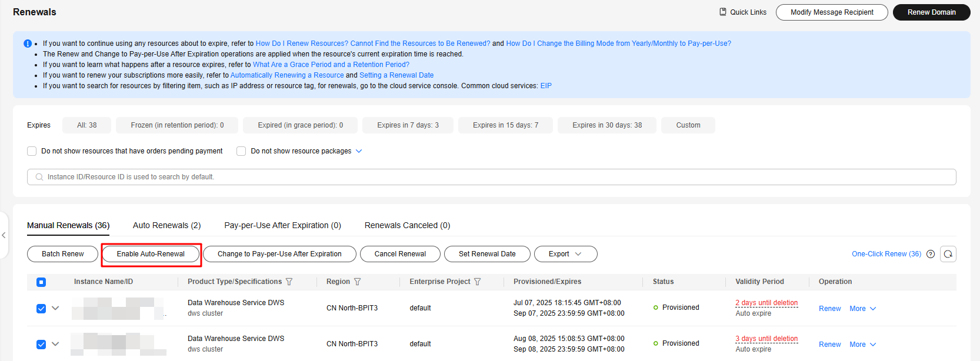Click the Cancel Renewal button
This screenshot has height=361, width=980.
400,254
